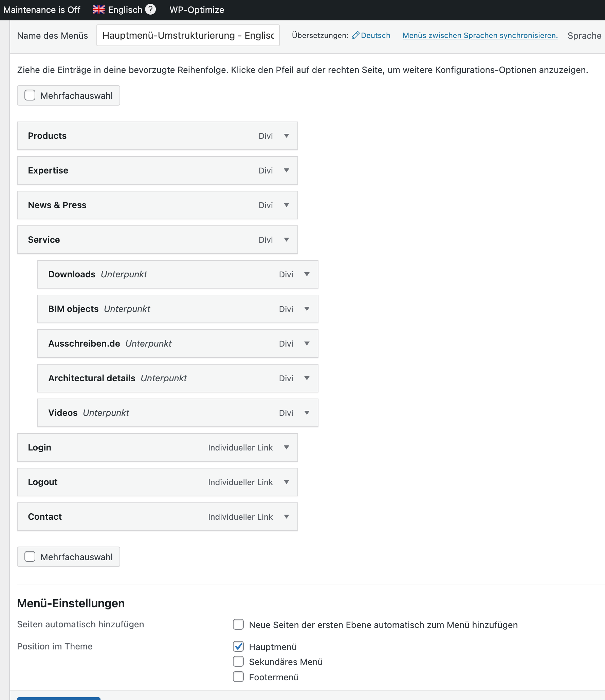Open WP-Optimize in the admin bar
The width and height of the screenshot is (605, 700).
197,10
